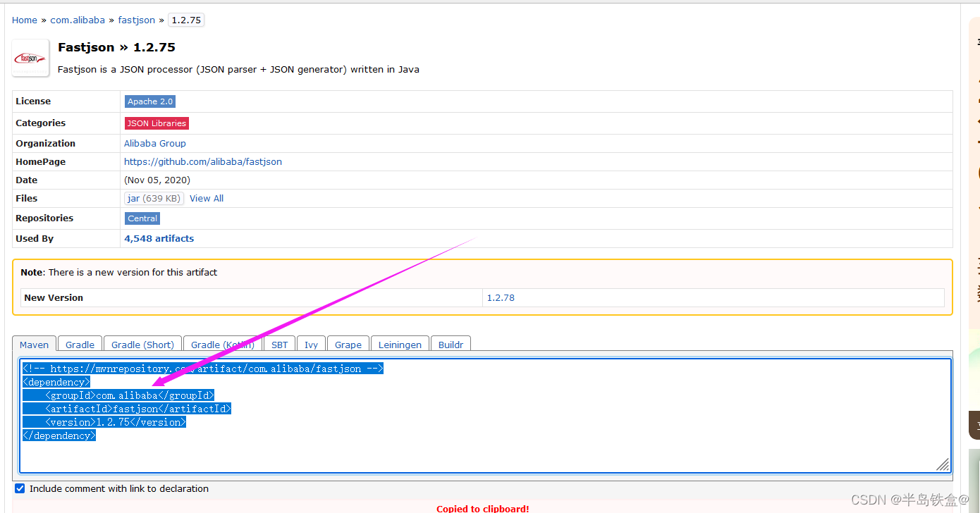
Task: Uncheck Include comment with link to declaration
Action: point(20,488)
